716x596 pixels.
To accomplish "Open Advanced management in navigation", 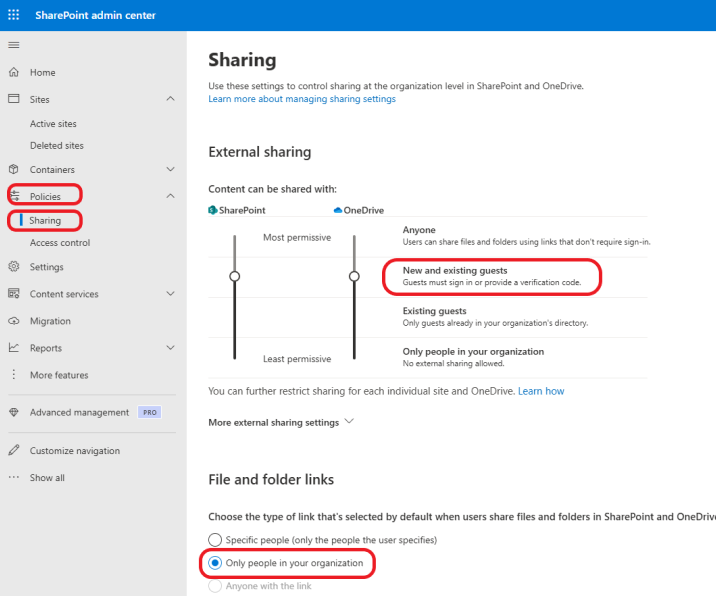I will (x=79, y=412).
